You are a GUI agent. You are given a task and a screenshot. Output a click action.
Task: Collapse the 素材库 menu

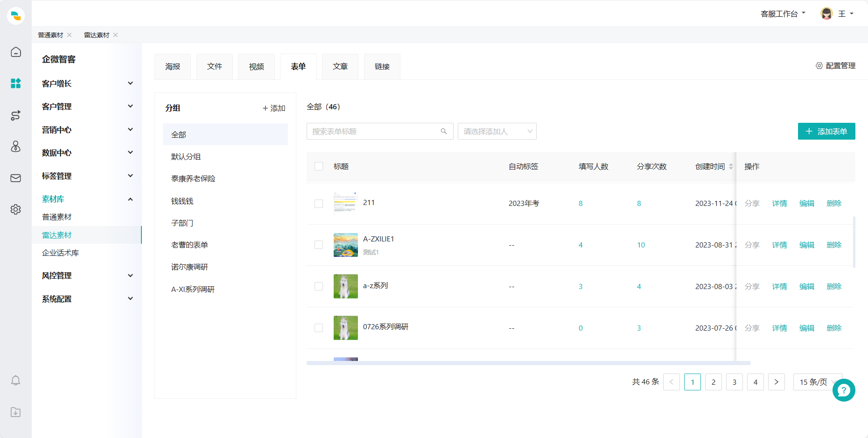tap(87, 199)
